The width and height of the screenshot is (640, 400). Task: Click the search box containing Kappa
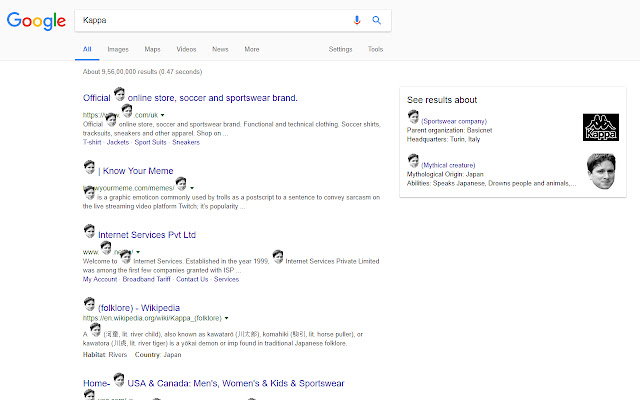tap(210, 20)
